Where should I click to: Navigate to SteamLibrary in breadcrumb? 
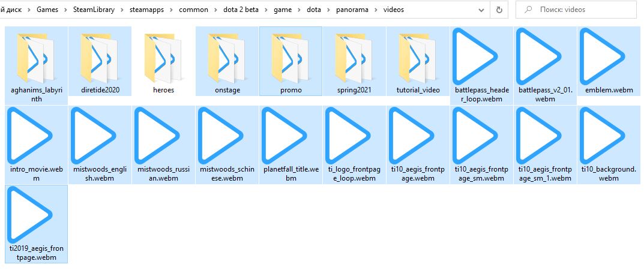(x=94, y=10)
